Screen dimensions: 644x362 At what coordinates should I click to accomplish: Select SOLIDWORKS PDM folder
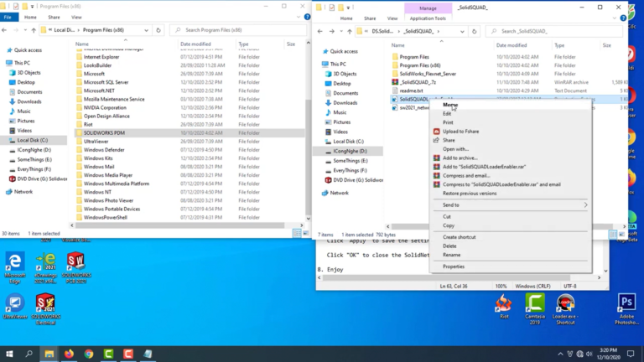point(189,133)
